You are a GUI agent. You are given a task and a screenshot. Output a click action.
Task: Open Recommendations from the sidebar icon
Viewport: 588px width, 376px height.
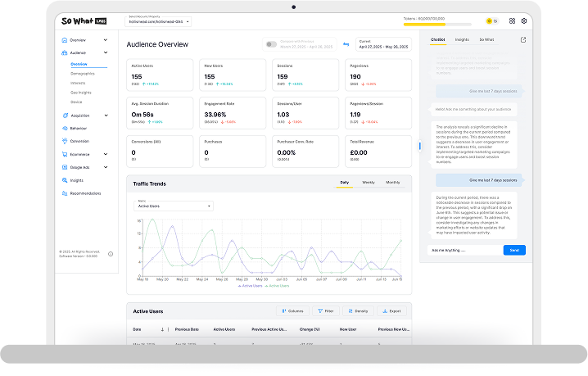[65, 193]
